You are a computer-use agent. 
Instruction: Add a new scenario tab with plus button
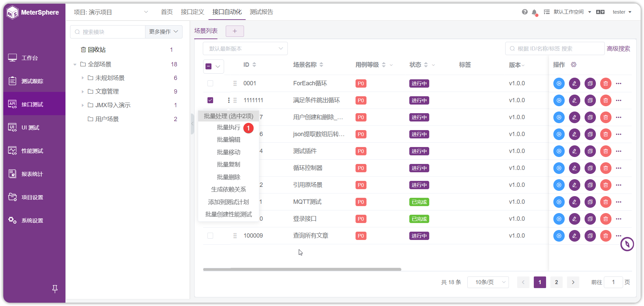(235, 31)
